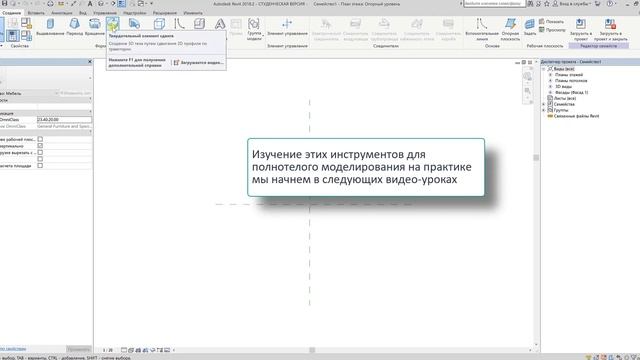Open the Annotate (Аннотации) ribbon tab
The image size is (640, 360).
62,13
